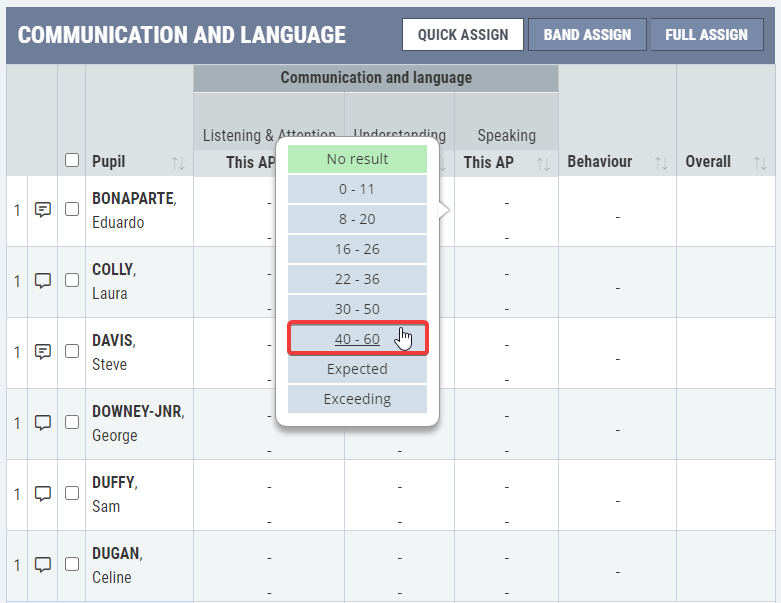This screenshot has height=603, width=781.
Task: Open comment icon for Dugan, Celine
Action: point(43,565)
